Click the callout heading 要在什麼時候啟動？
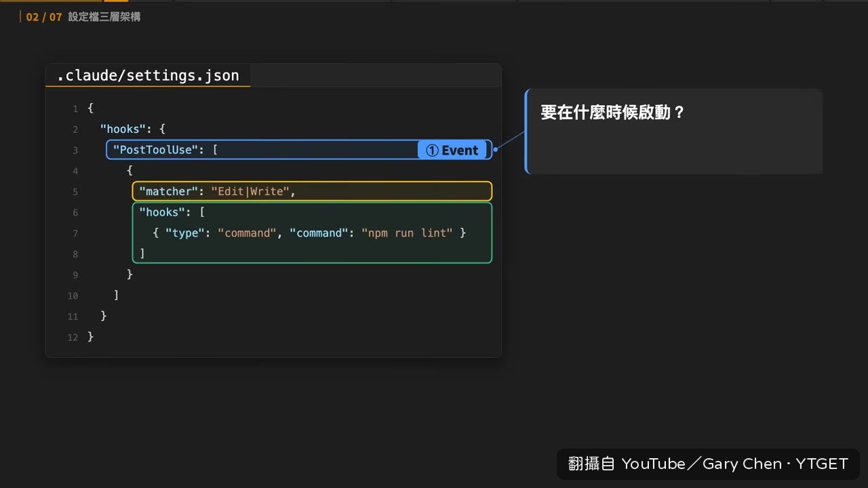Screen dimensions: 868x488 tap(613, 113)
